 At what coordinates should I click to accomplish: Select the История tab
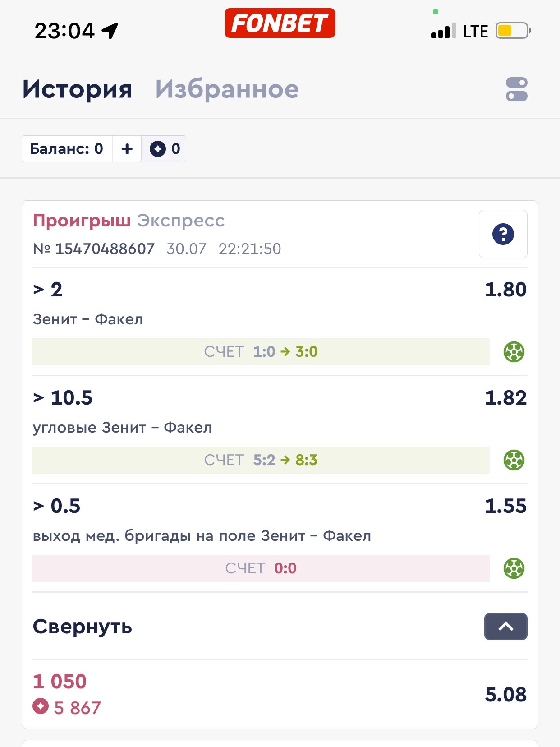tap(78, 89)
